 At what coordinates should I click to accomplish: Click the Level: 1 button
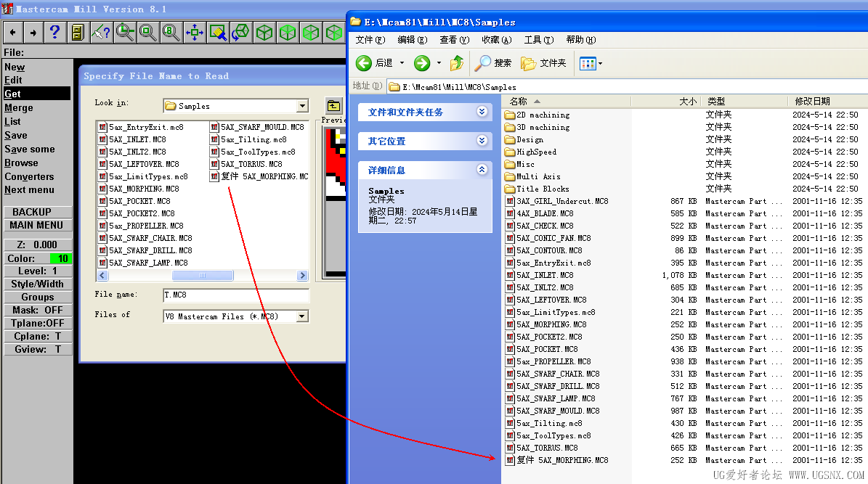[x=38, y=271]
